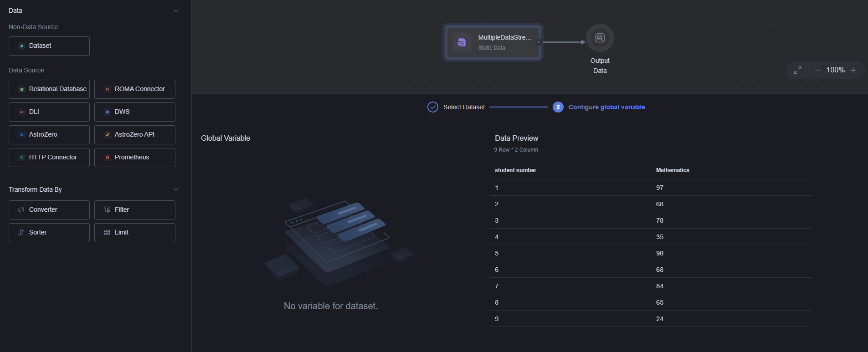The image size is (868, 352).
Task: Click the Filter funnel icon
Action: (x=107, y=209)
